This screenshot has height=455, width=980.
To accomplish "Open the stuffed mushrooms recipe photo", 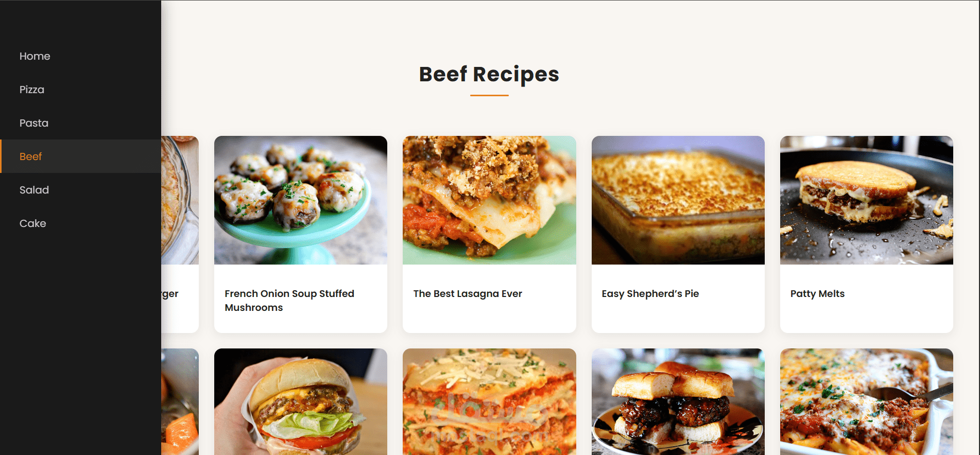I will point(301,200).
